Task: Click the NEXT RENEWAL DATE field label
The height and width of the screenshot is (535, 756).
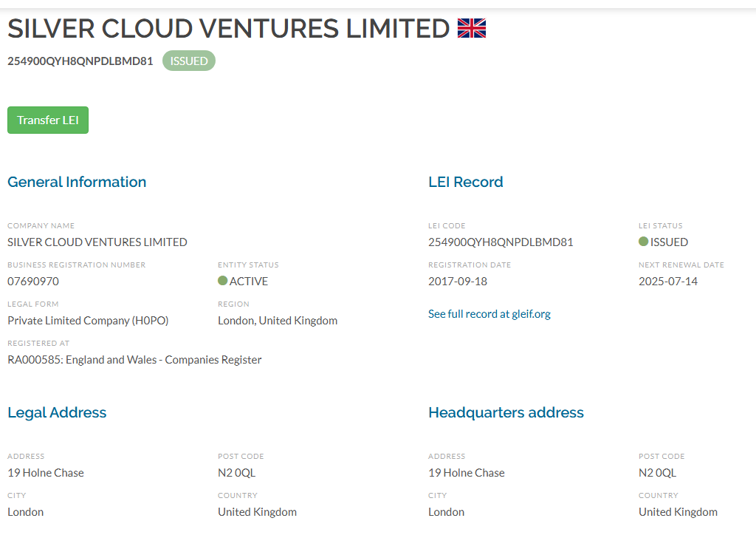Action: pos(681,265)
